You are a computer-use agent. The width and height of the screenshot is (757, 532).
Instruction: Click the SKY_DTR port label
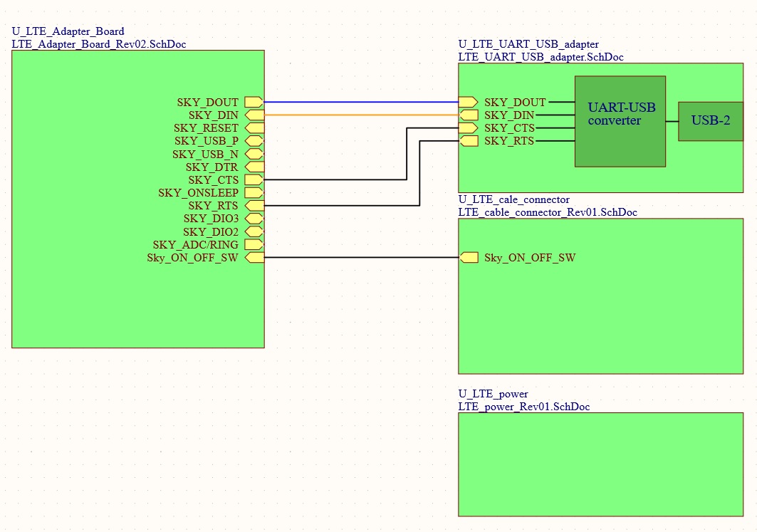212,167
